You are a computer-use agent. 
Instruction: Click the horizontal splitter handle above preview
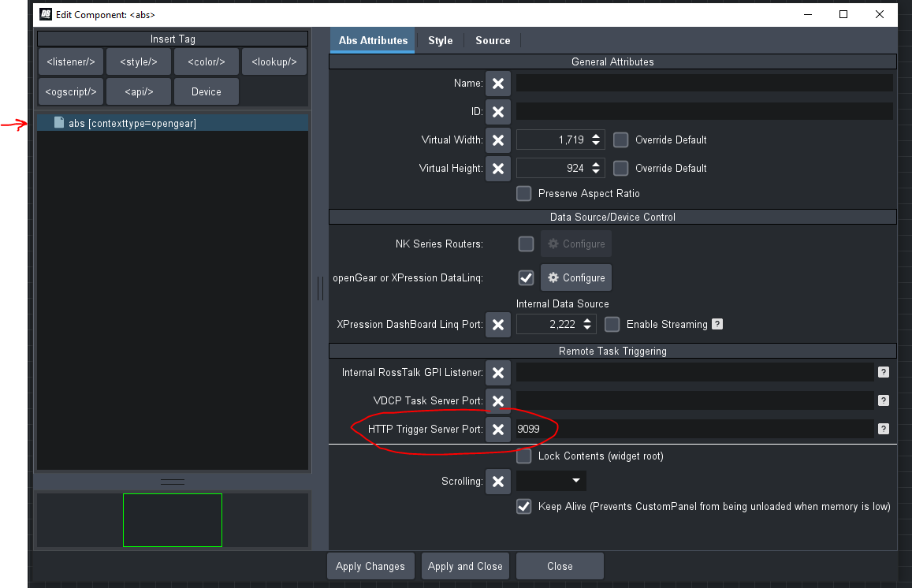coord(173,482)
